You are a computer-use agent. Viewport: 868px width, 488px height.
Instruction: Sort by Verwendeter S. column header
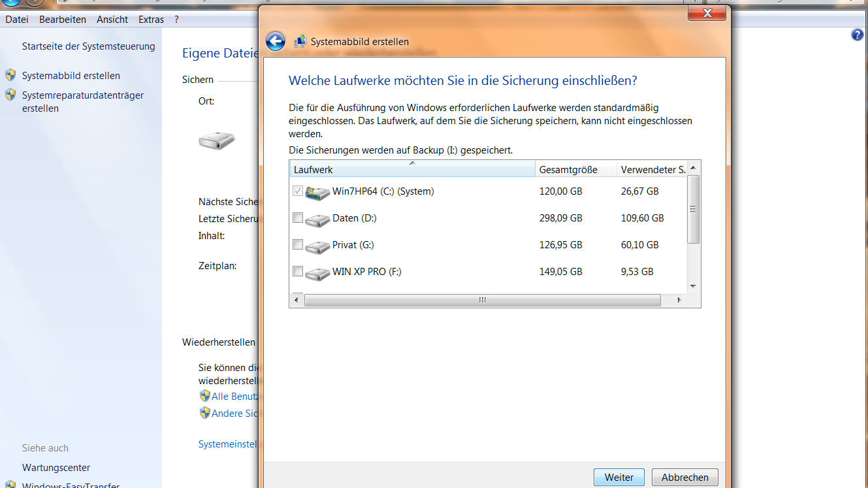[652, 169]
